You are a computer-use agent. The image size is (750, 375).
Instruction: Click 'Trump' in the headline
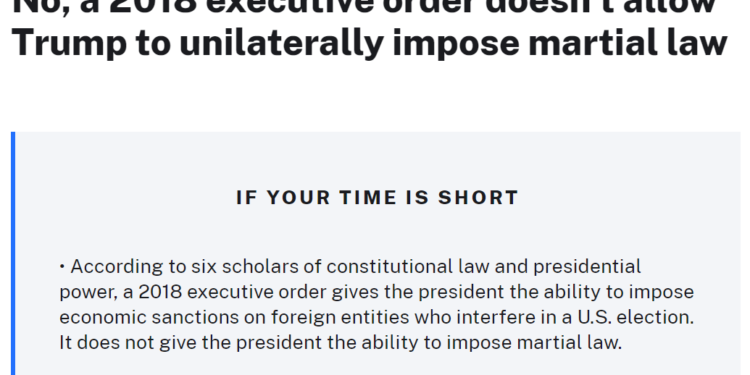[69, 42]
